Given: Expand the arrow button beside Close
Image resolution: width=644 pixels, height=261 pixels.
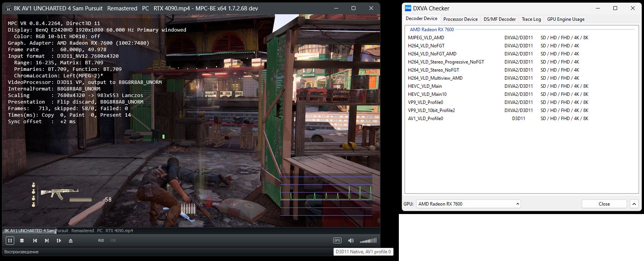Looking at the screenshot, I should pyautogui.click(x=634, y=204).
